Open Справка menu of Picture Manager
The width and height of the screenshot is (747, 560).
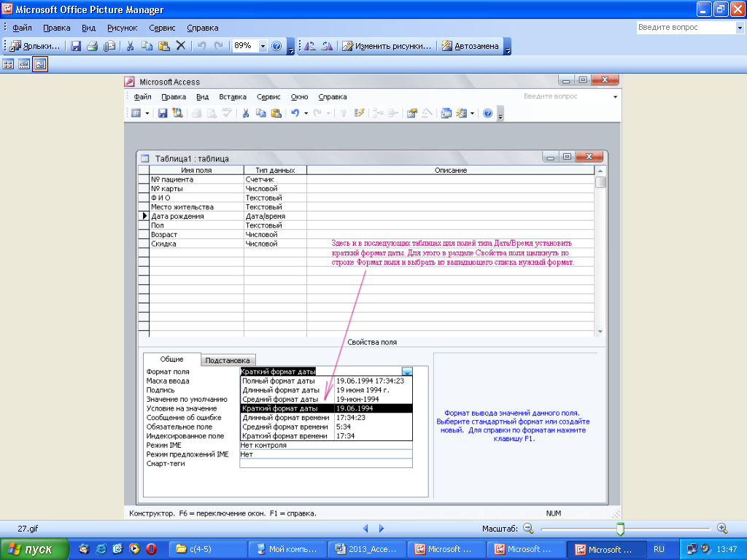[203, 28]
